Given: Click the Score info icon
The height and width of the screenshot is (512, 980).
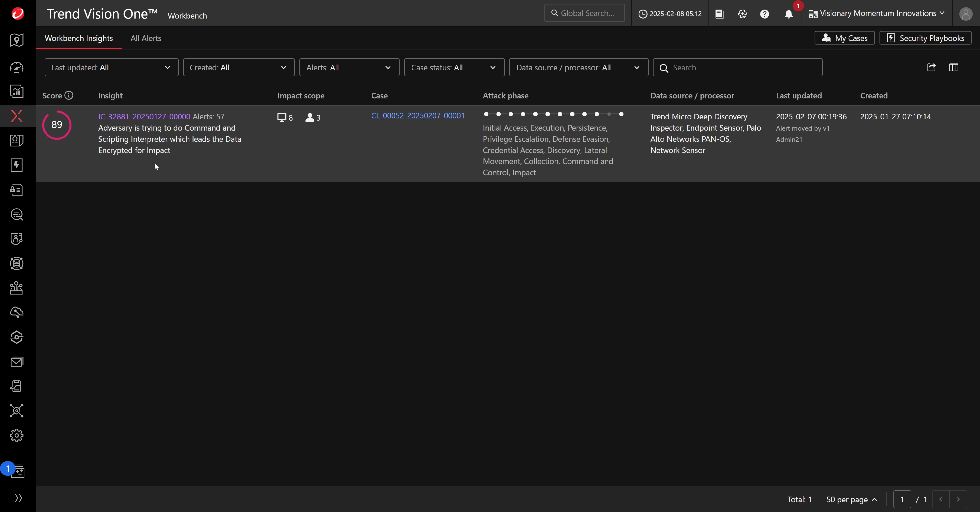Looking at the screenshot, I should [x=69, y=96].
